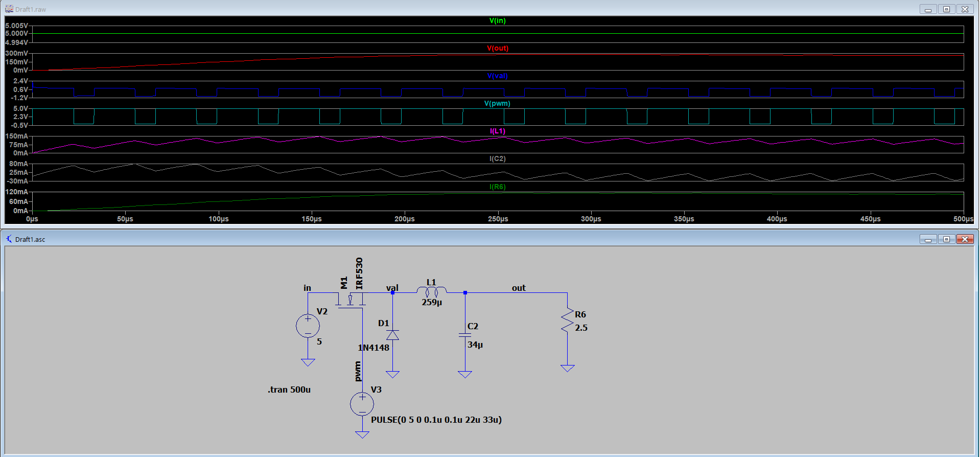
Task: Click the V2 value 5
Action: [x=319, y=341]
